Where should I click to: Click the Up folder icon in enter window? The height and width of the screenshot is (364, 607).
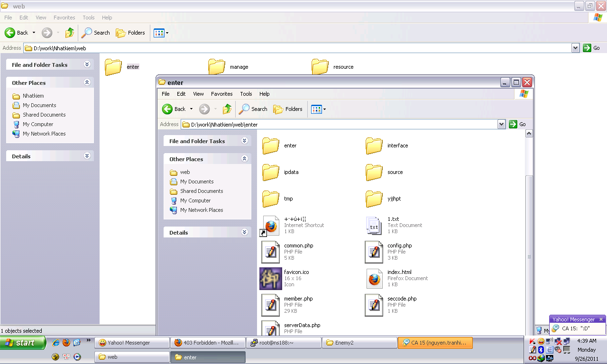click(227, 109)
